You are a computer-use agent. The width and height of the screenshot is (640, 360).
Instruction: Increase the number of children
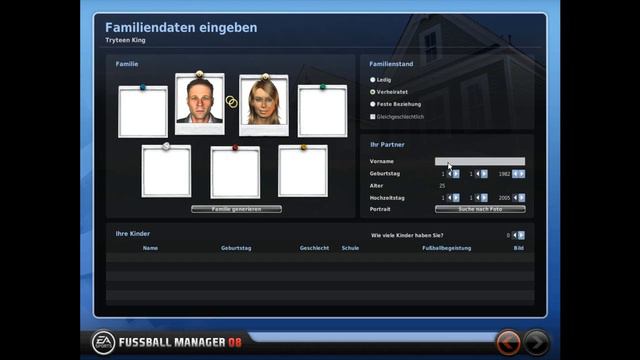click(x=522, y=236)
